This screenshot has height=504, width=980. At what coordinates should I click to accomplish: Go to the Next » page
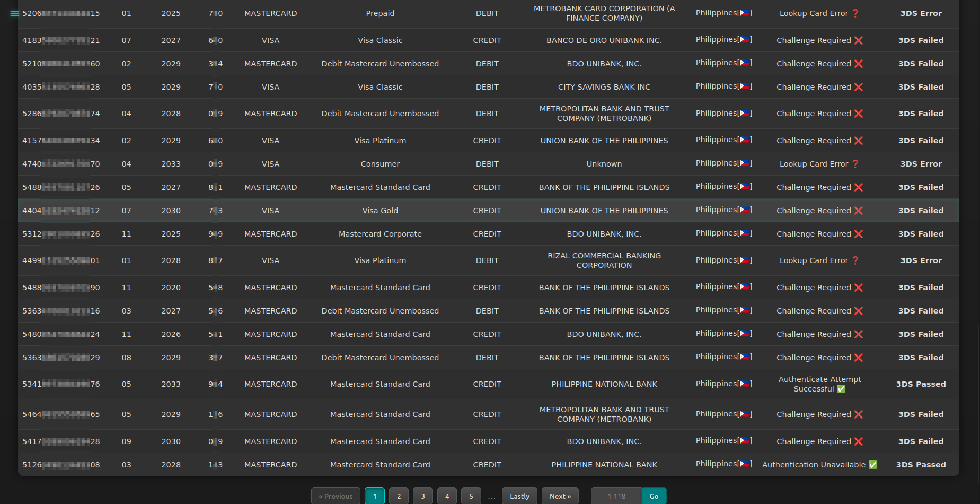pos(560,496)
